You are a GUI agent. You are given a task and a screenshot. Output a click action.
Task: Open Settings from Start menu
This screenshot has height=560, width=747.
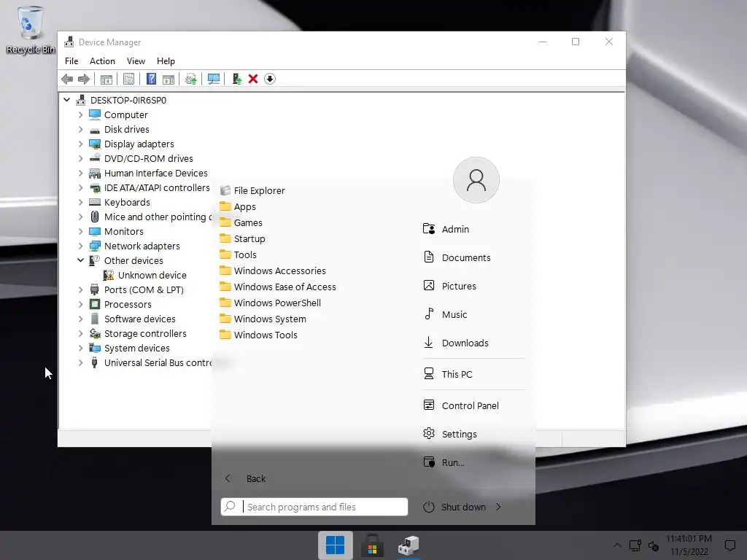click(449, 435)
